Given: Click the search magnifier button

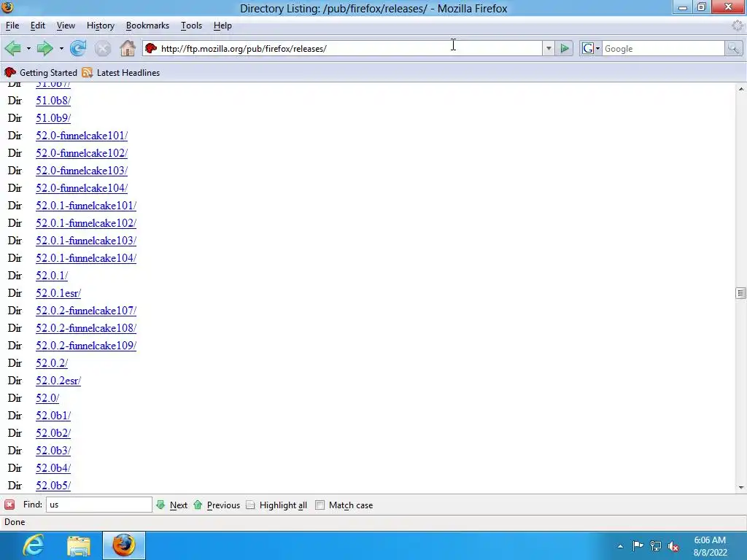Looking at the screenshot, I should click(x=733, y=48).
